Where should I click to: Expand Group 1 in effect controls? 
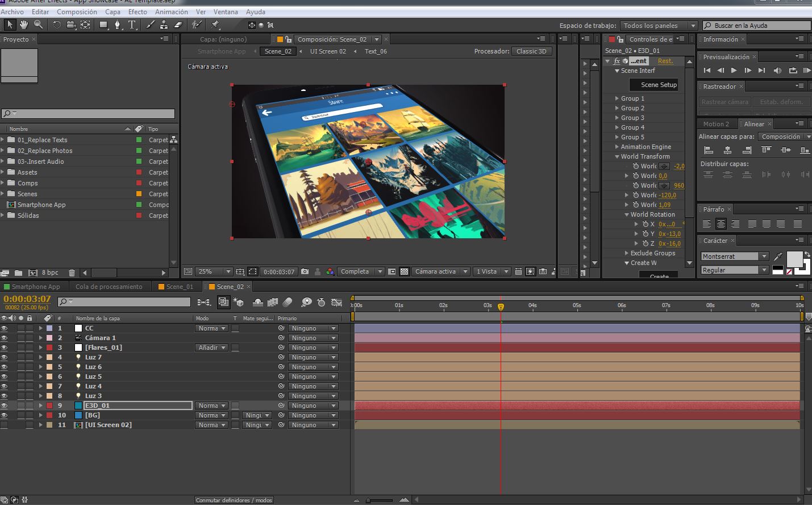617,98
